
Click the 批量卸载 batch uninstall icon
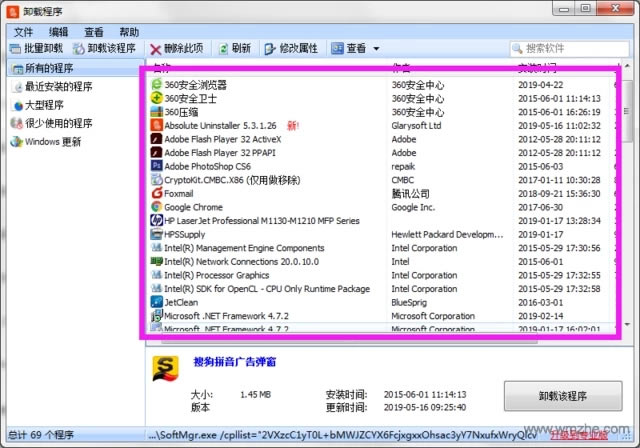(16, 49)
